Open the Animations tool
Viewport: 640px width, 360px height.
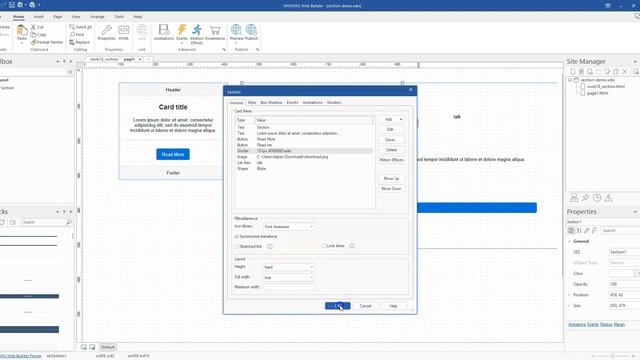pos(164,32)
